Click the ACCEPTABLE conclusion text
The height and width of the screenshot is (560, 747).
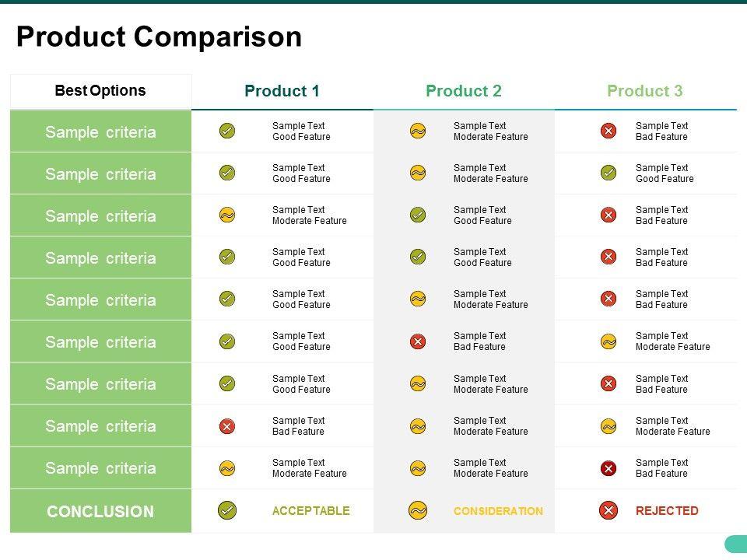(311, 511)
